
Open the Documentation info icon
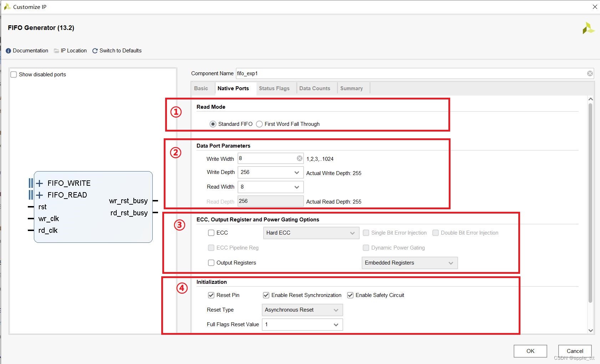pyautogui.click(x=9, y=51)
